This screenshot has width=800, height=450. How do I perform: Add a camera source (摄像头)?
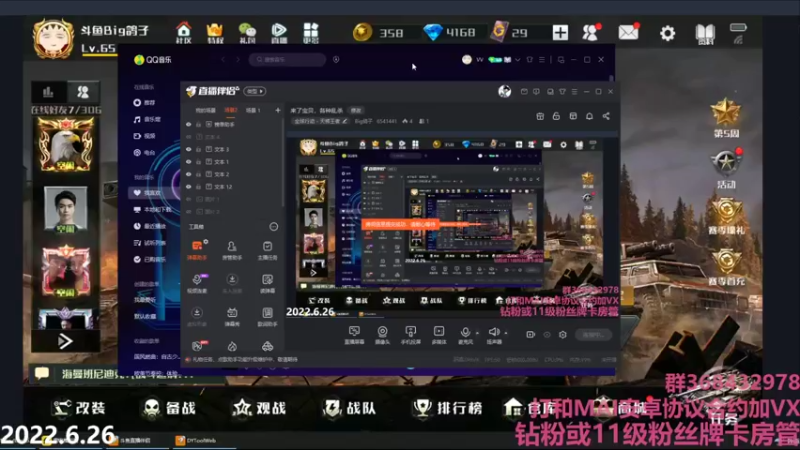click(x=382, y=335)
